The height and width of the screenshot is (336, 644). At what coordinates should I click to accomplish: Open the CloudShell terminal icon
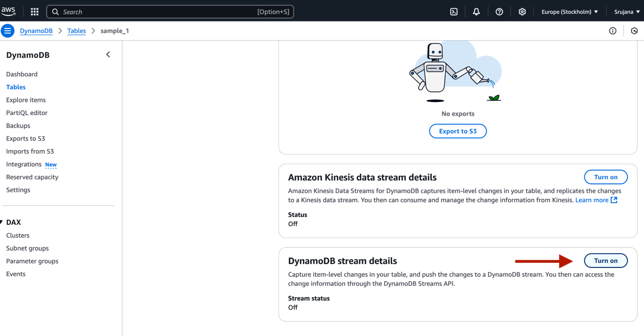tap(454, 12)
